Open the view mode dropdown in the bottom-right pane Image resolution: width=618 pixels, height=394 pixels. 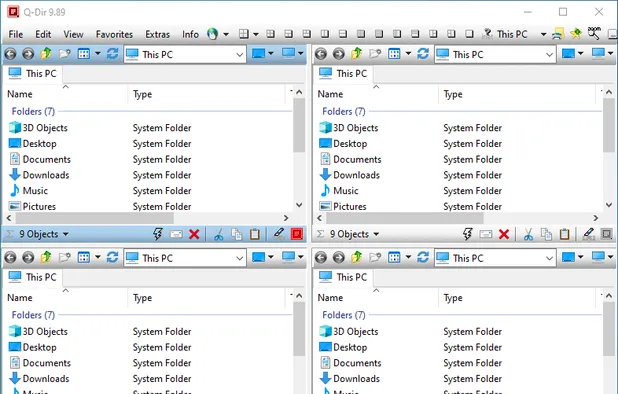tap(408, 257)
